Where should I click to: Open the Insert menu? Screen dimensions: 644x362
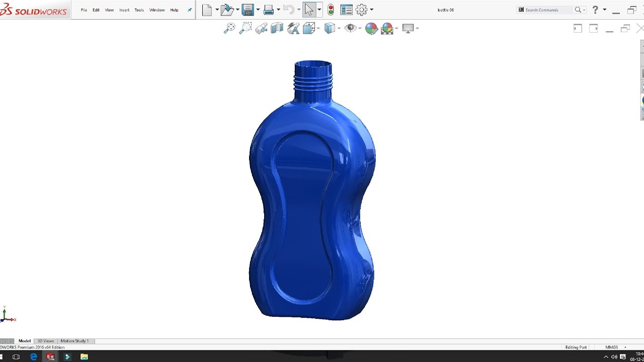click(x=124, y=10)
